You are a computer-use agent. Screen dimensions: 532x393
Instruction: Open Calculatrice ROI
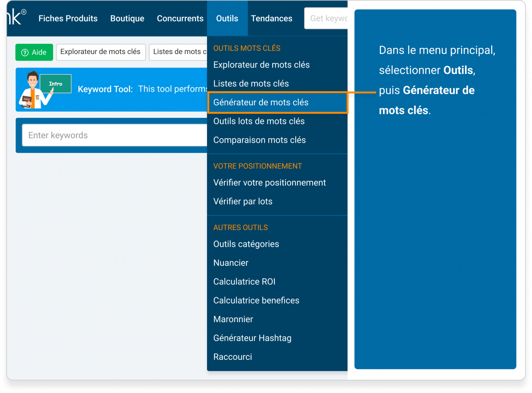tap(244, 281)
